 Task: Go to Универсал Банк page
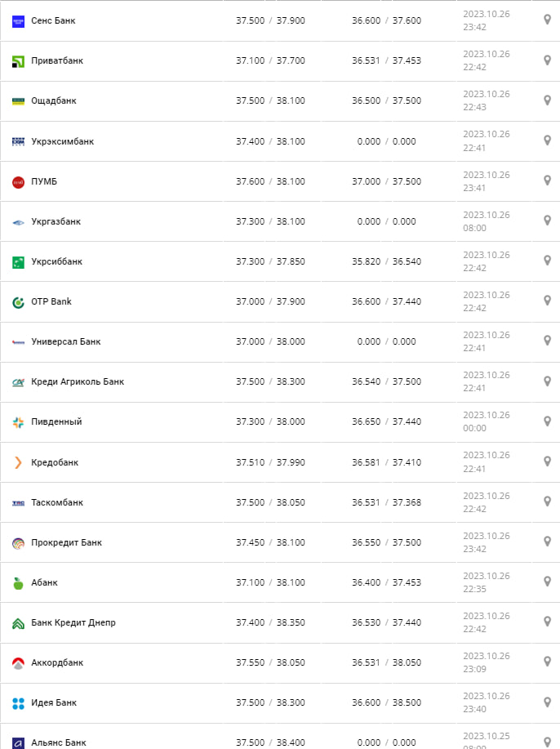click(x=65, y=341)
